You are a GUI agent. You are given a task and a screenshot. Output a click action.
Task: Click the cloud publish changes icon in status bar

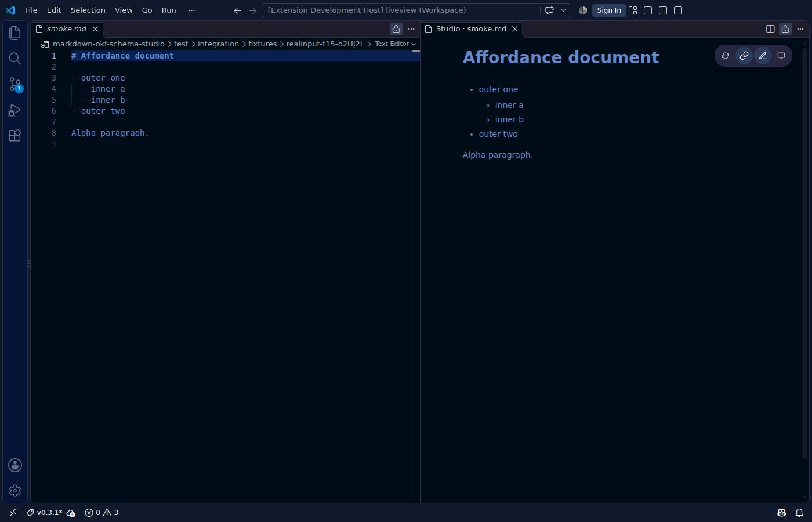71,513
